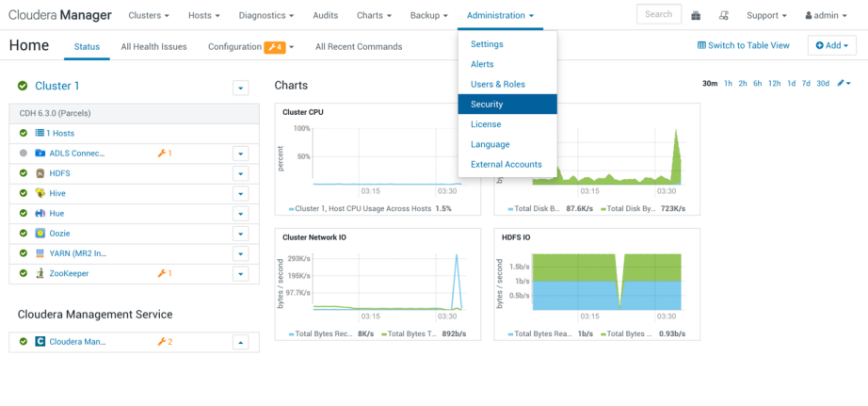868x406 pixels.
Task: Expand the Cluster 1 actions dropdown
Action: [x=240, y=87]
